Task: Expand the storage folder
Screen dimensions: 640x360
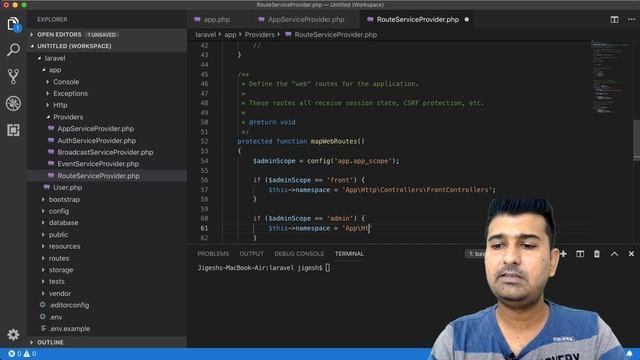Action: pyautogui.click(x=61, y=270)
